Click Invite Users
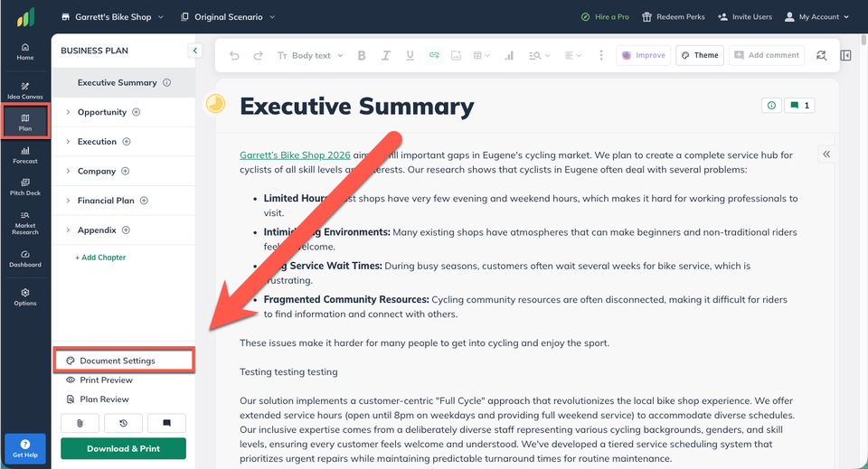868x469 pixels. click(744, 17)
